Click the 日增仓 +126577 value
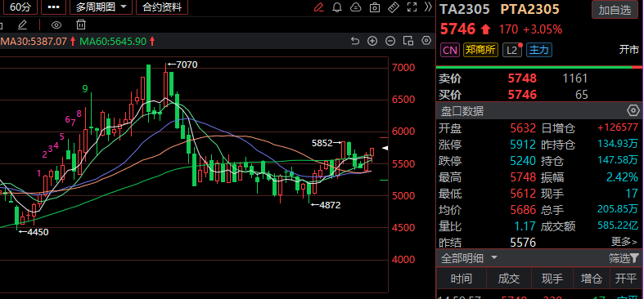644x299 pixels. (x=618, y=127)
